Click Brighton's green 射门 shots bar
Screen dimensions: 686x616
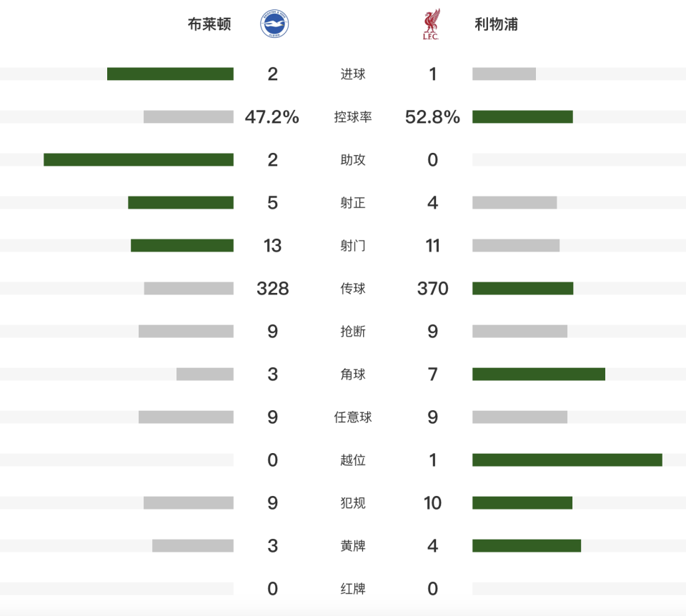click(x=182, y=245)
